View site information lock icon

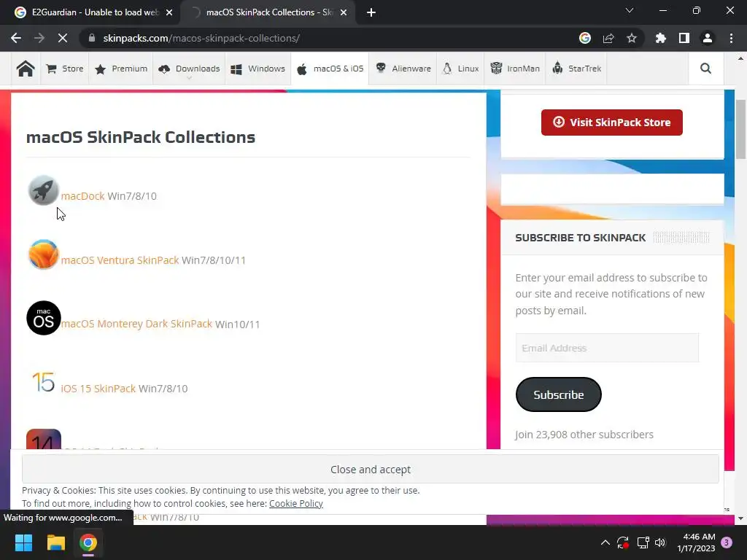[x=92, y=38]
